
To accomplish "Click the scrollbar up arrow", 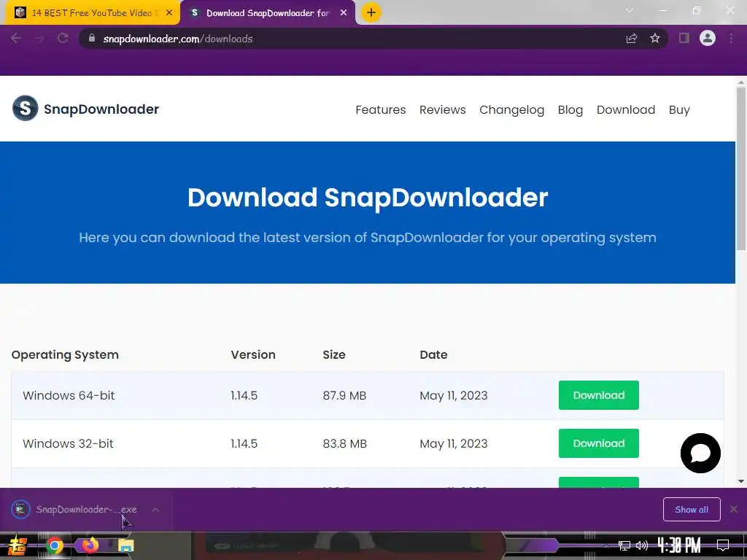I will tap(741, 82).
